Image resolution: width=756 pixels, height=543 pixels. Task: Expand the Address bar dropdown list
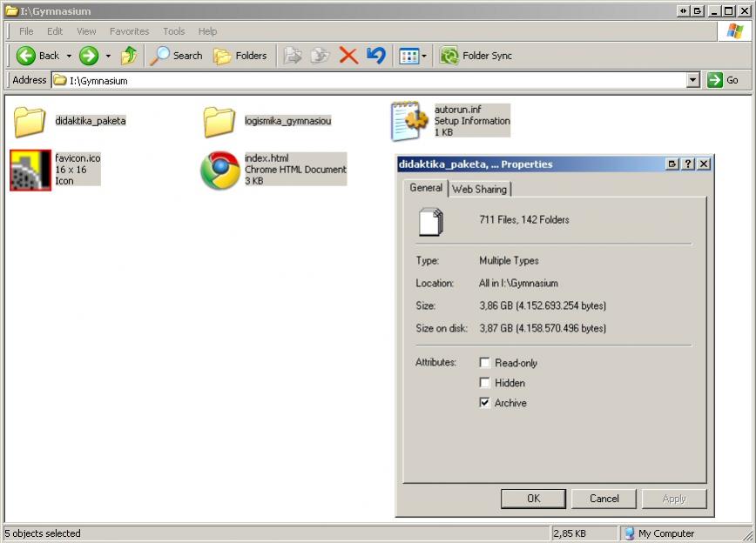(692, 80)
